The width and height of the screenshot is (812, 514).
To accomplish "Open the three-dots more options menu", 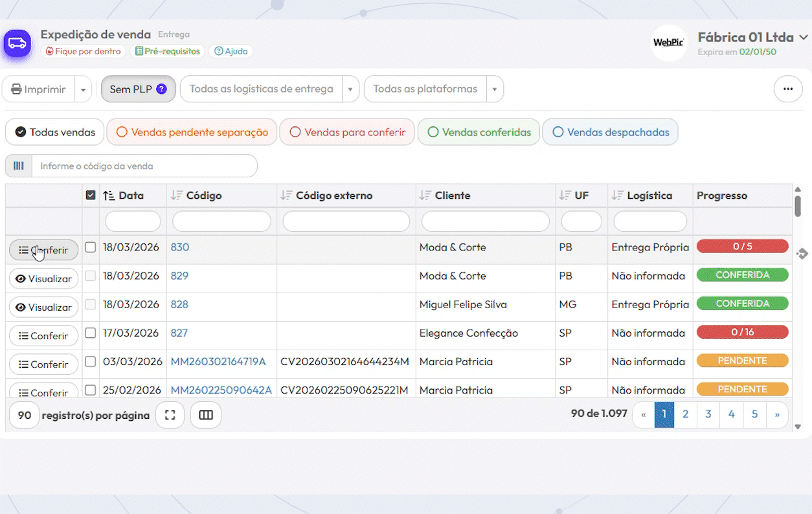I will (787, 89).
